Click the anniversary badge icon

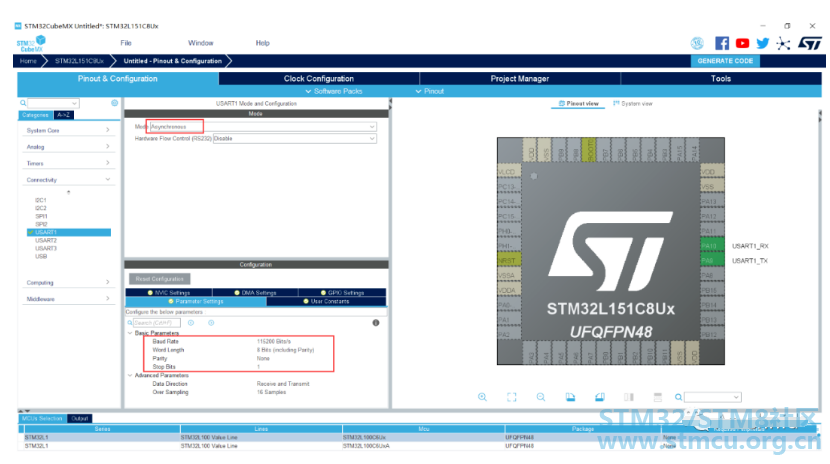point(697,43)
